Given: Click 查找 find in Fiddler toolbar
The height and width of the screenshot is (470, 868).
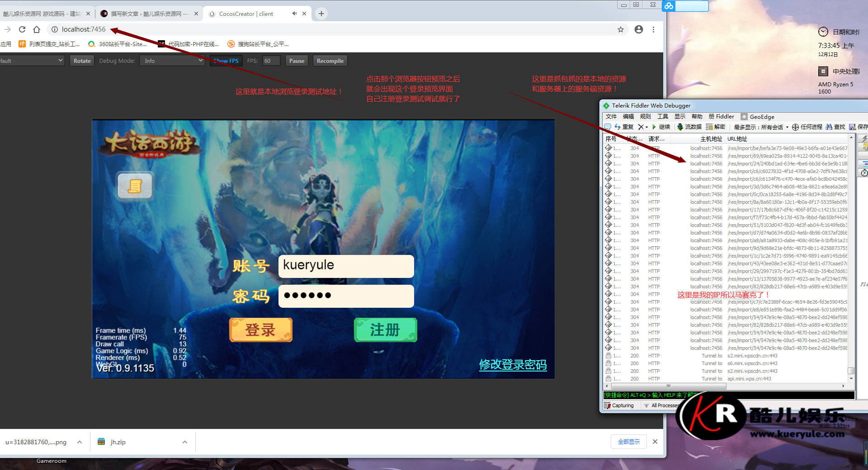Looking at the screenshot, I should pos(835,127).
